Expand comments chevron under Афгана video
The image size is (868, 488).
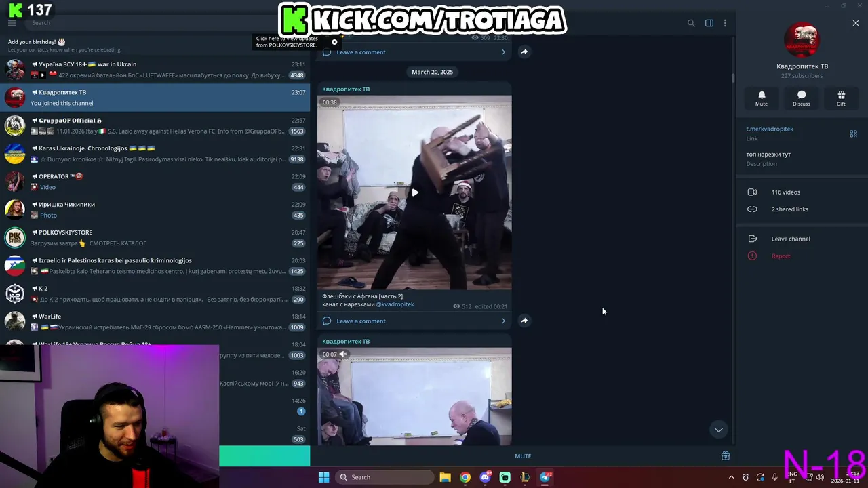pyautogui.click(x=503, y=321)
